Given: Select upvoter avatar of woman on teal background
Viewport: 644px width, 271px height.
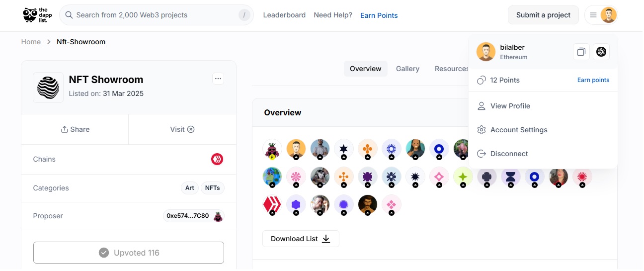Looking at the screenshot, I should click(415, 149).
